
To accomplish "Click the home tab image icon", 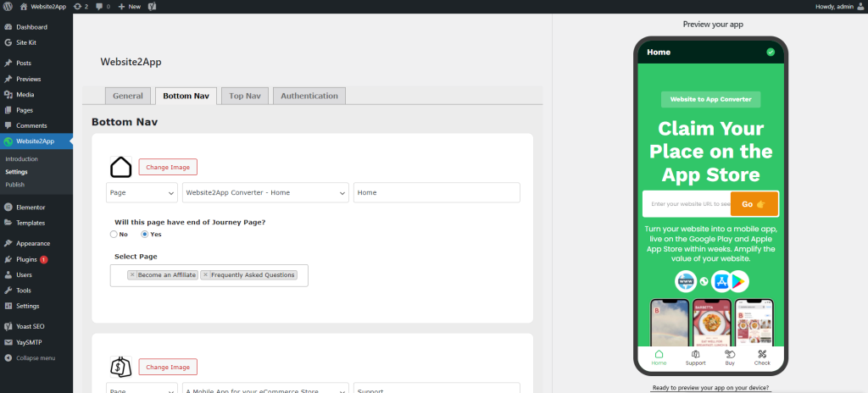I will pyautogui.click(x=120, y=167).
